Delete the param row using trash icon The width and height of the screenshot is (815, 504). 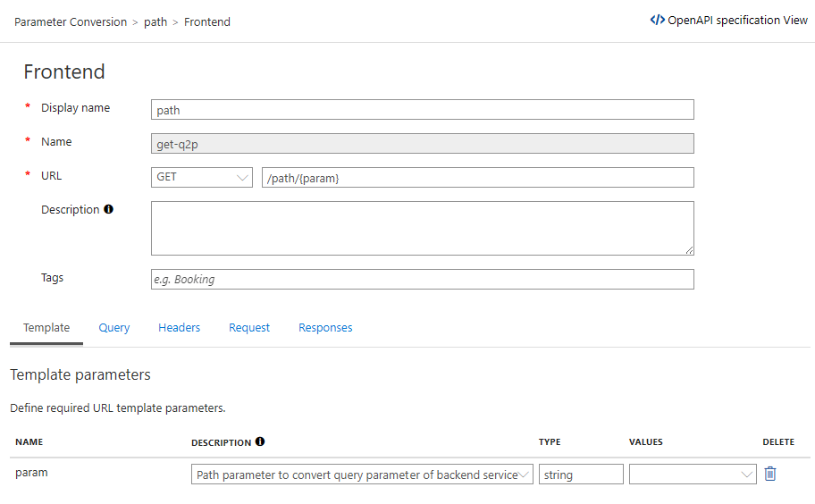click(770, 475)
